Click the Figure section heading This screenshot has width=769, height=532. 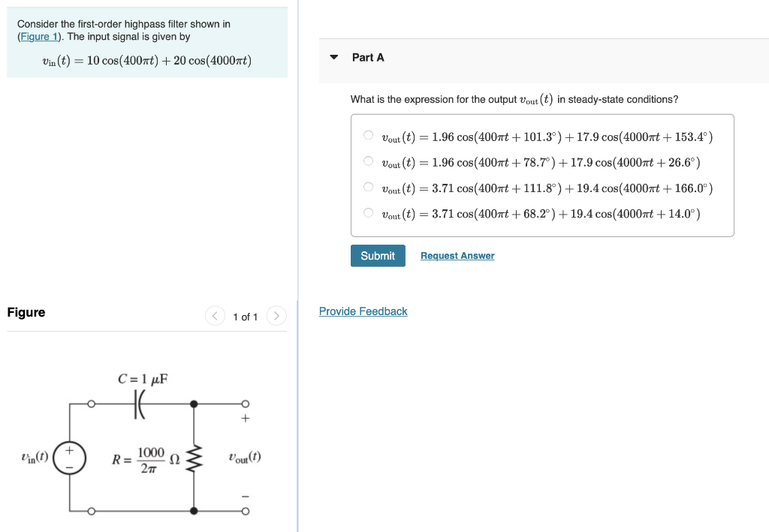26,312
